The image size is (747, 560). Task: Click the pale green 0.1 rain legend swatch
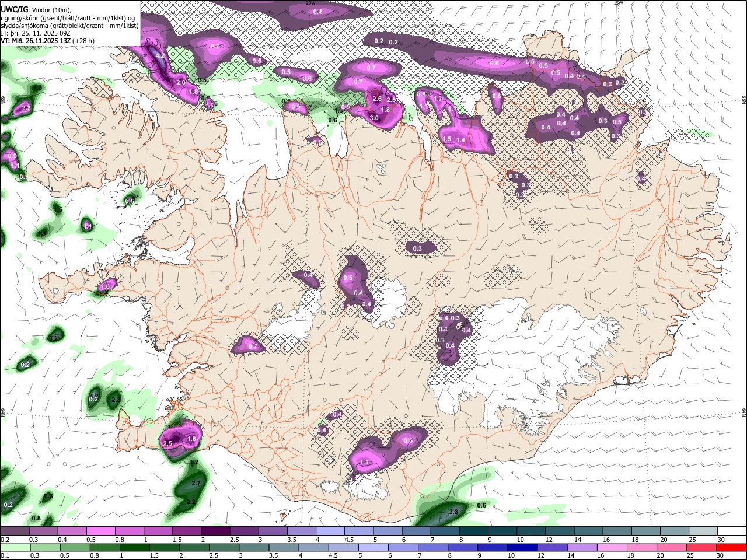[15, 547]
